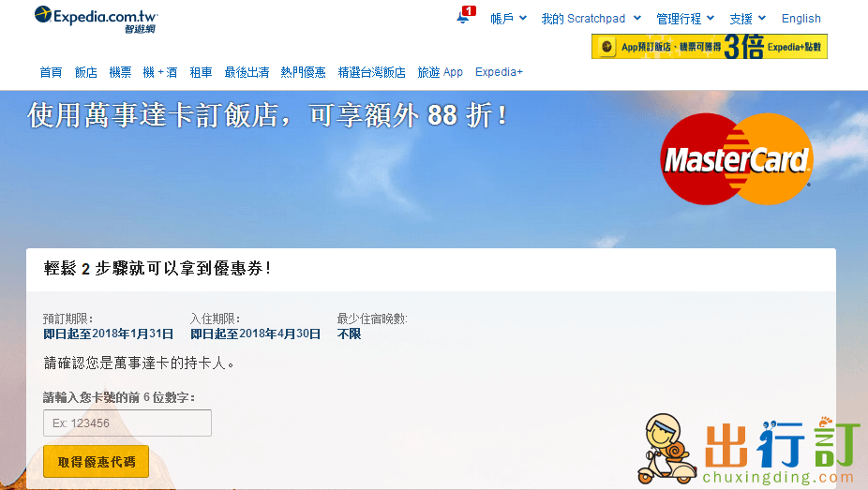Open the 飯店 hotels tab
868x490 pixels.
[x=86, y=72]
